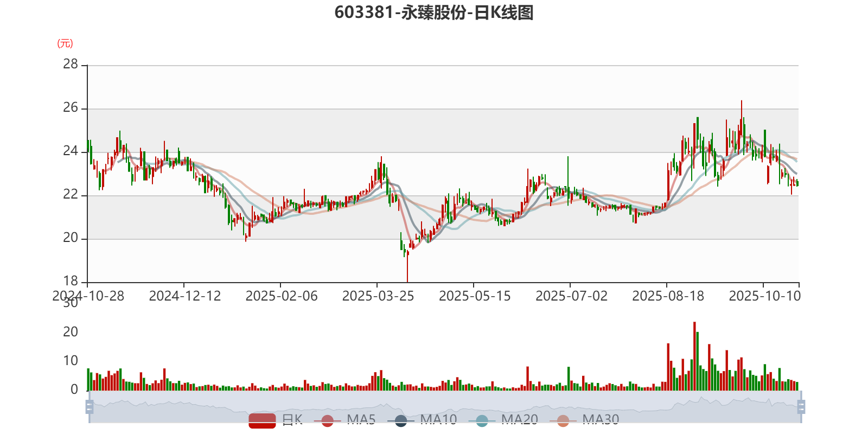Viewport: 868px width, 434px height.
Task: Click the tallest red volume bar
Action: [x=694, y=356]
